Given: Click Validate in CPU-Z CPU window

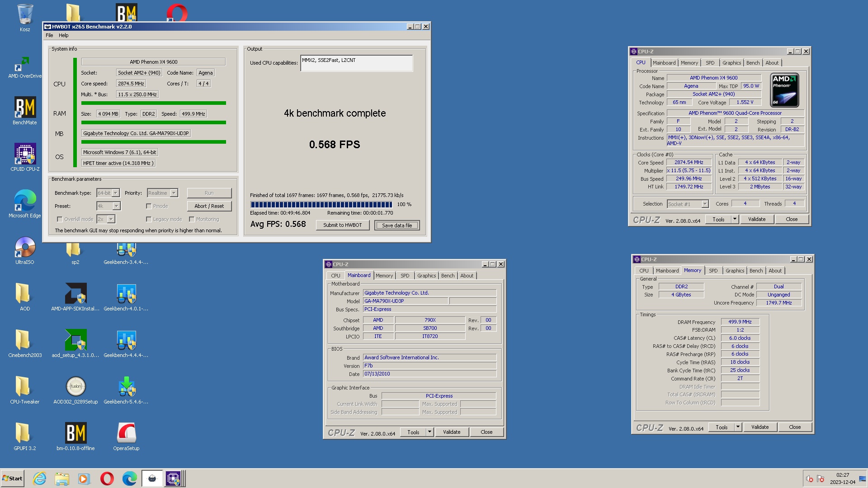Looking at the screenshot, I should (x=757, y=219).
